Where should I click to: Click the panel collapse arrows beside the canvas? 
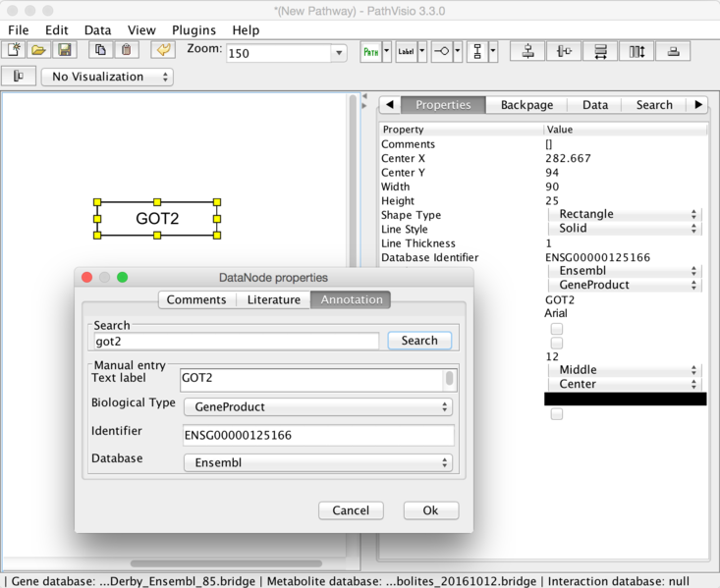click(364, 101)
